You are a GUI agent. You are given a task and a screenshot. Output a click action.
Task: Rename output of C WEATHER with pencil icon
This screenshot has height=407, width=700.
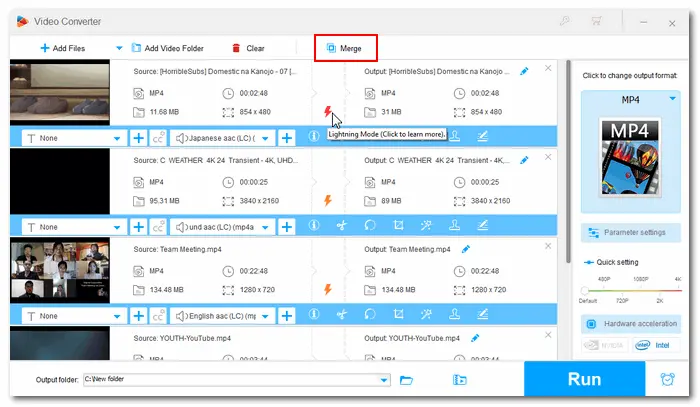[x=524, y=160]
